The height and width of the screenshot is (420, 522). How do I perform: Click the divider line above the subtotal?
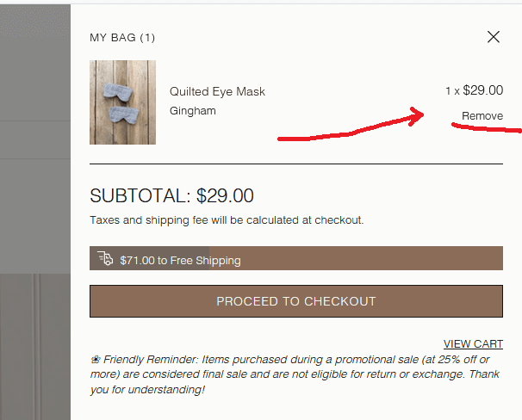[295, 164]
